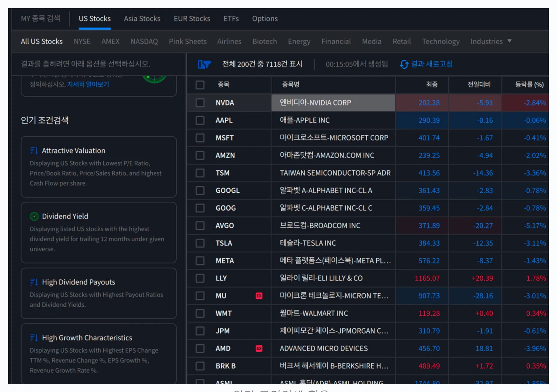Open the Attractive Valuation screener card

tap(99, 167)
